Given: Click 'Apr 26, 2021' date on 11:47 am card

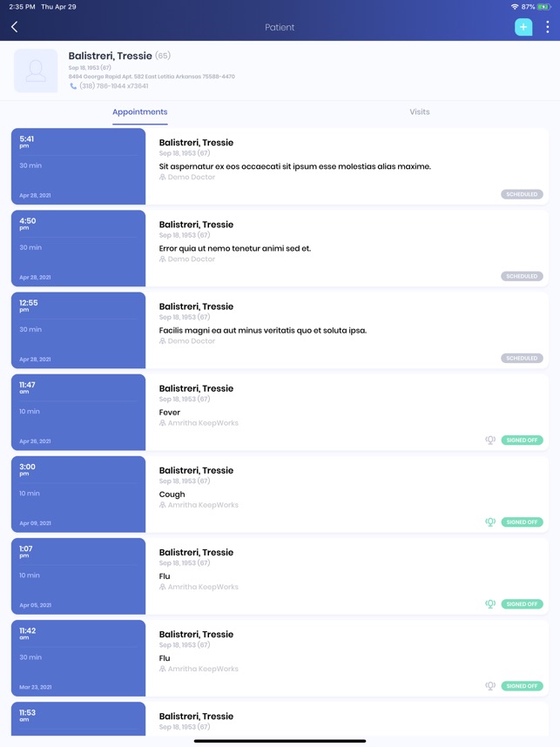Looking at the screenshot, I should click(x=35, y=441).
